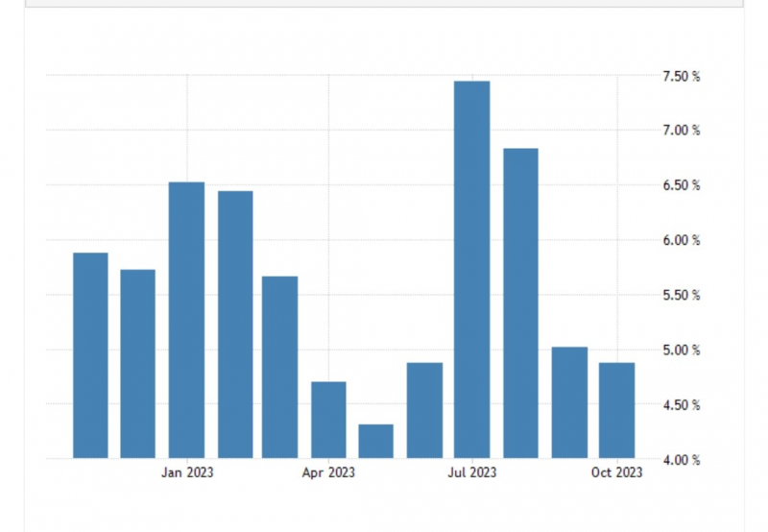Click the tallest bar for Jul 2023
The height and width of the screenshot is (532, 768).
(x=471, y=269)
